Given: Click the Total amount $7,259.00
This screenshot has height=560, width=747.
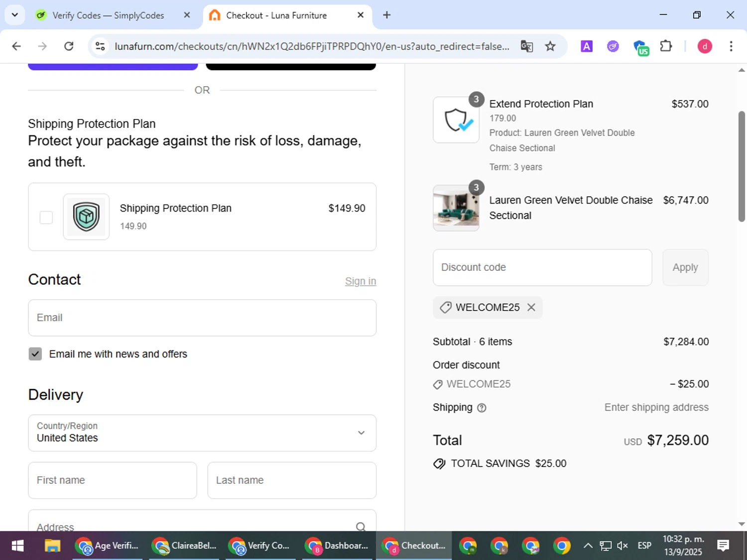Looking at the screenshot, I should click(678, 441).
